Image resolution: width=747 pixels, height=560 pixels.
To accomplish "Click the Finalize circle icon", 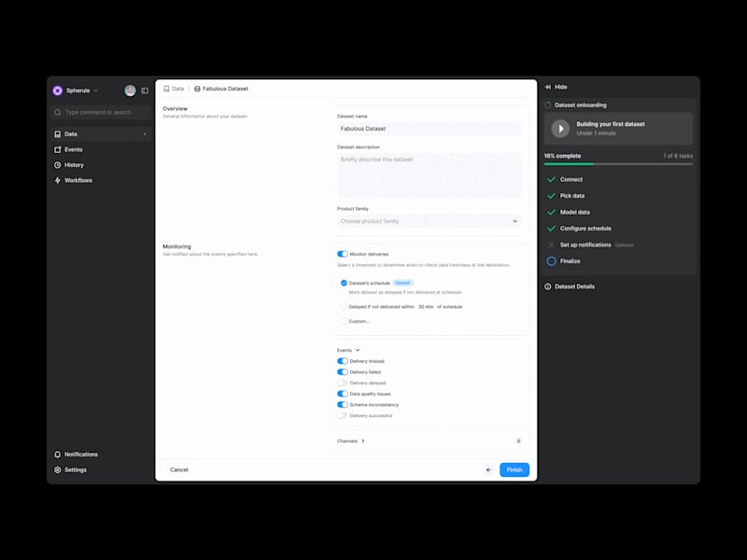I will point(551,261).
